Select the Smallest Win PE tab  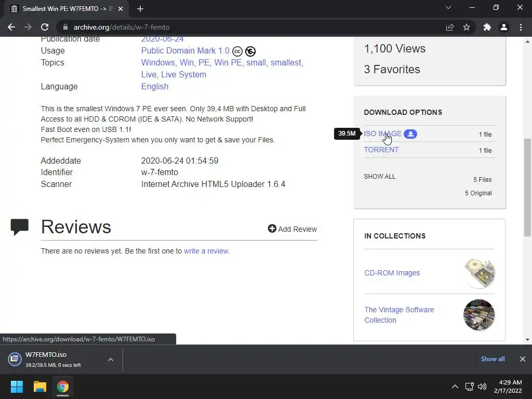pos(66,9)
